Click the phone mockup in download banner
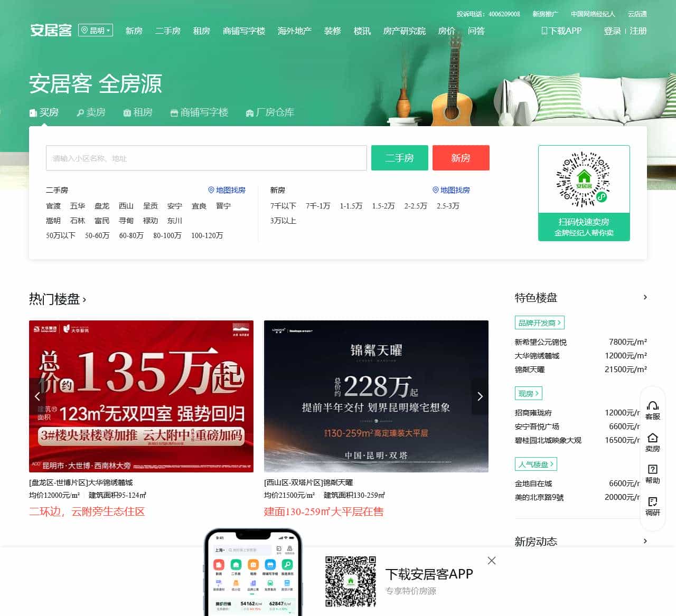This screenshot has height=616, width=676. click(252, 572)
